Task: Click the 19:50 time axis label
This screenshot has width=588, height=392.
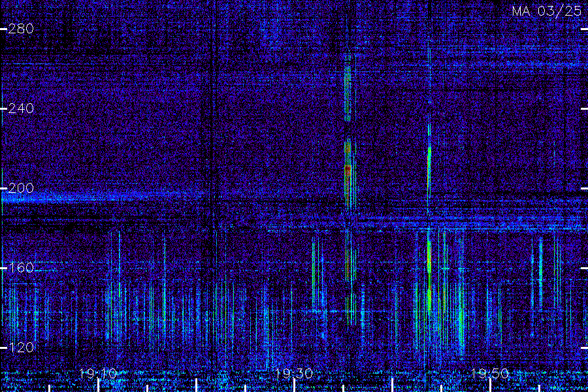Action: click(490, 373)
